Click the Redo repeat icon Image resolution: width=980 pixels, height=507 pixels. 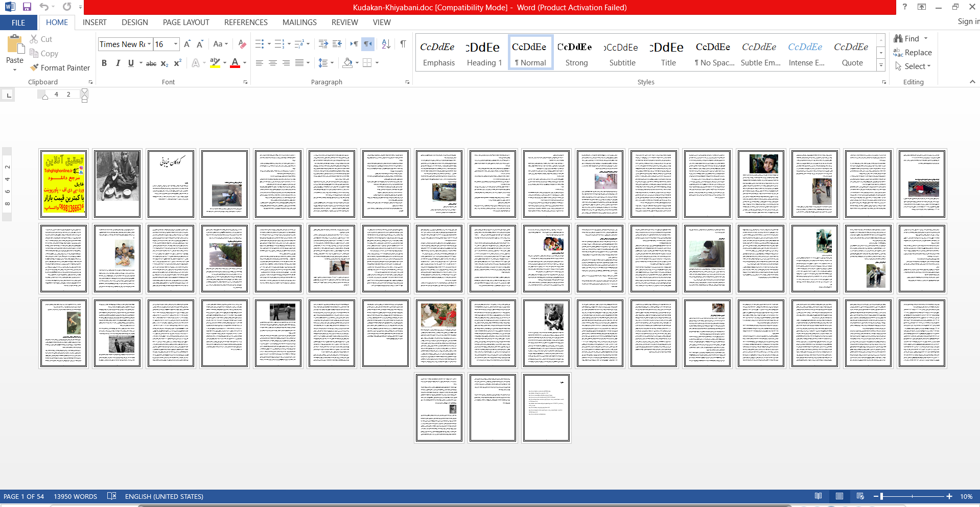pyautogui.click(x=67, y=7)
